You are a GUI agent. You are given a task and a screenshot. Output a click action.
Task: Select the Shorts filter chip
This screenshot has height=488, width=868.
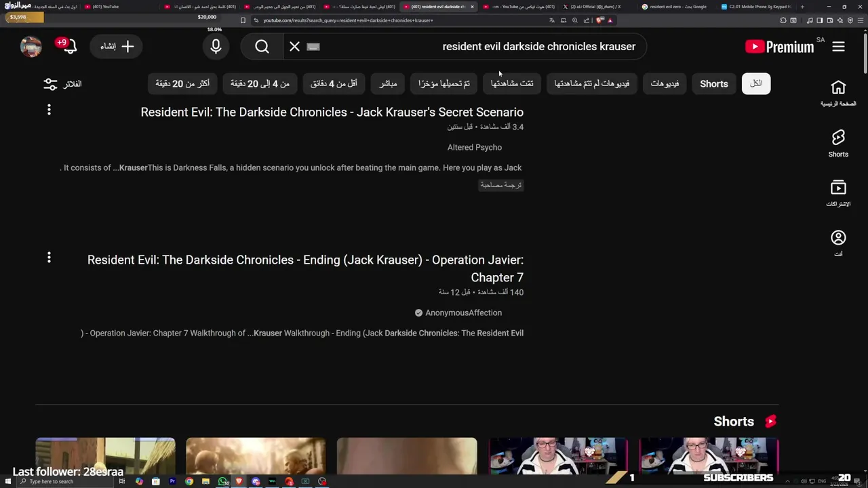click(714, 83)
